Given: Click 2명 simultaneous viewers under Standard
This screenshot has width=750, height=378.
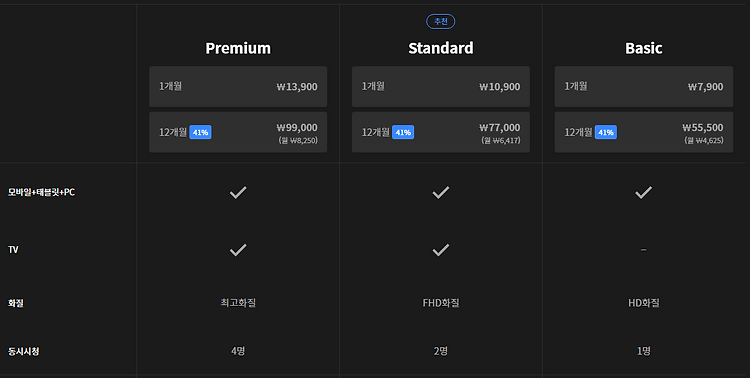Looking at the screenshot, I should tap(441, 351).
